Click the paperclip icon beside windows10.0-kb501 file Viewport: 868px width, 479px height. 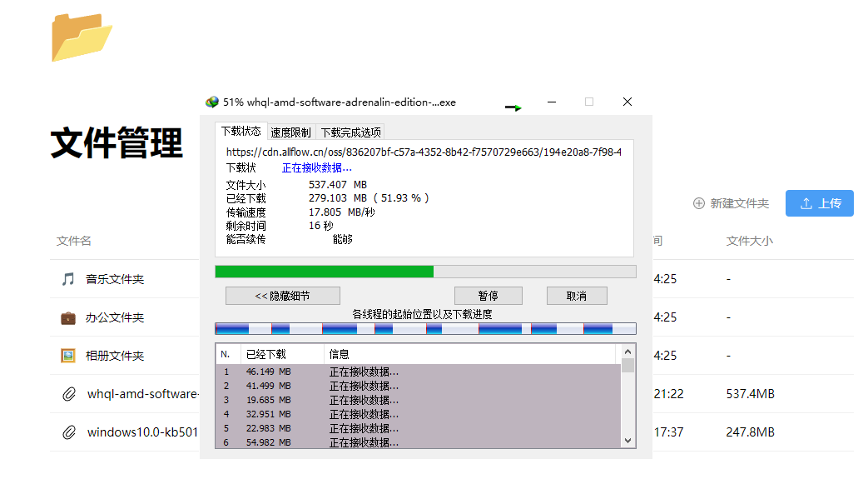[68, 432]
